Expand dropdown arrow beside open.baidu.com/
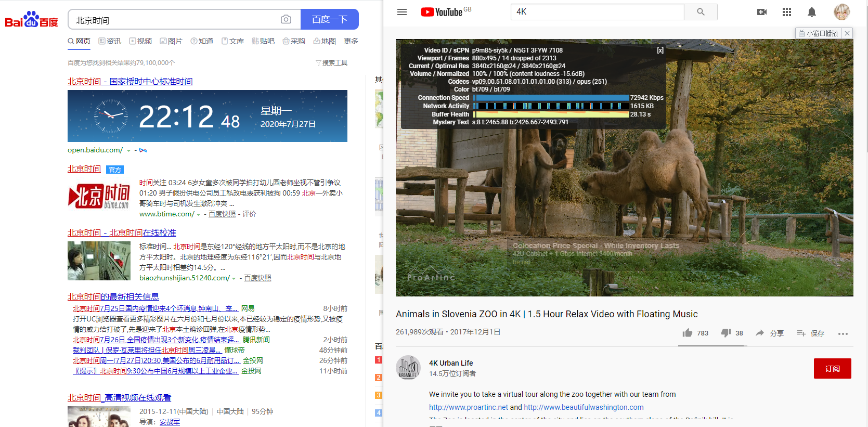The height and width of the screenshot is (427, 868). (128, 150)
